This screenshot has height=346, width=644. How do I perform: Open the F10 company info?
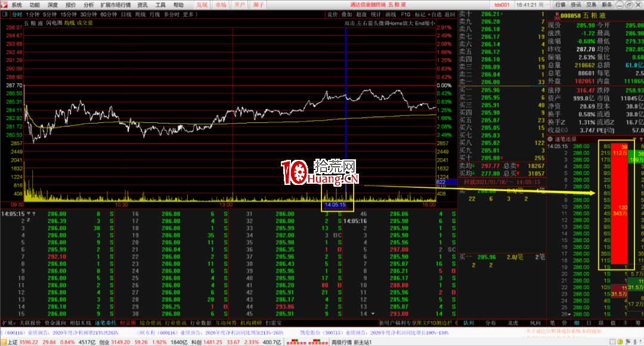[x=405, y=14]
